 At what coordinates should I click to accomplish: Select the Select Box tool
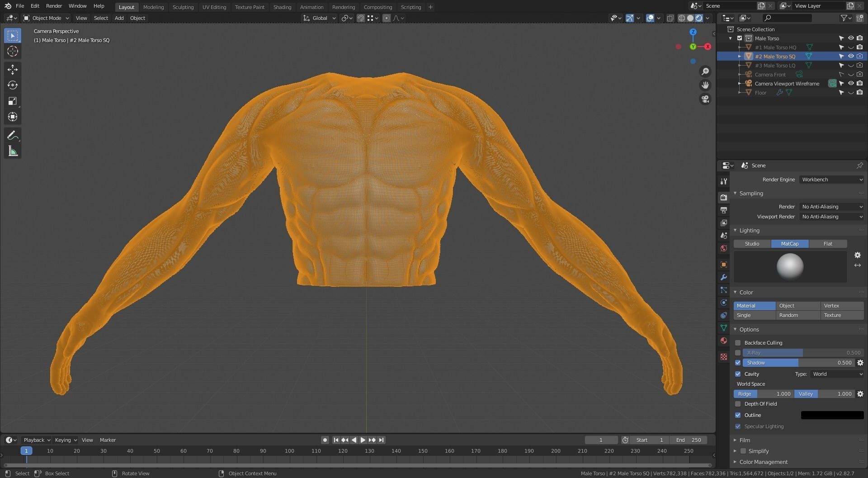[13, 35]
